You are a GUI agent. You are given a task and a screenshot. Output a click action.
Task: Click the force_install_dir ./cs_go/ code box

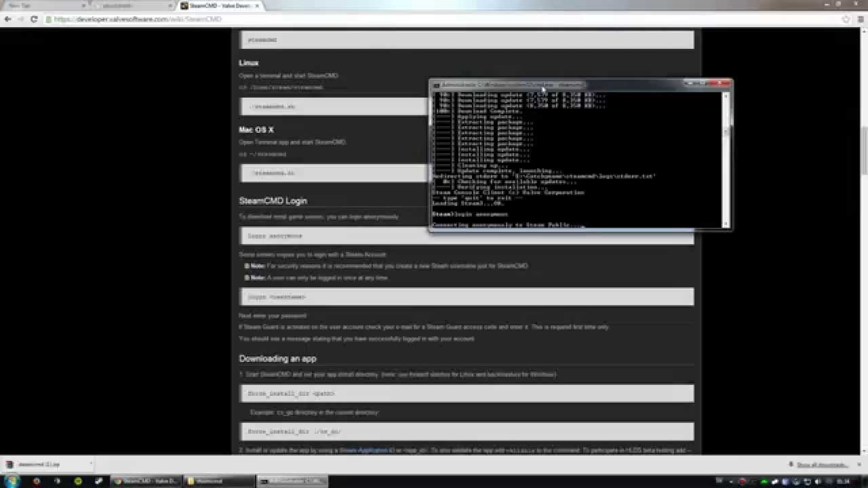[x=467, y=431]
